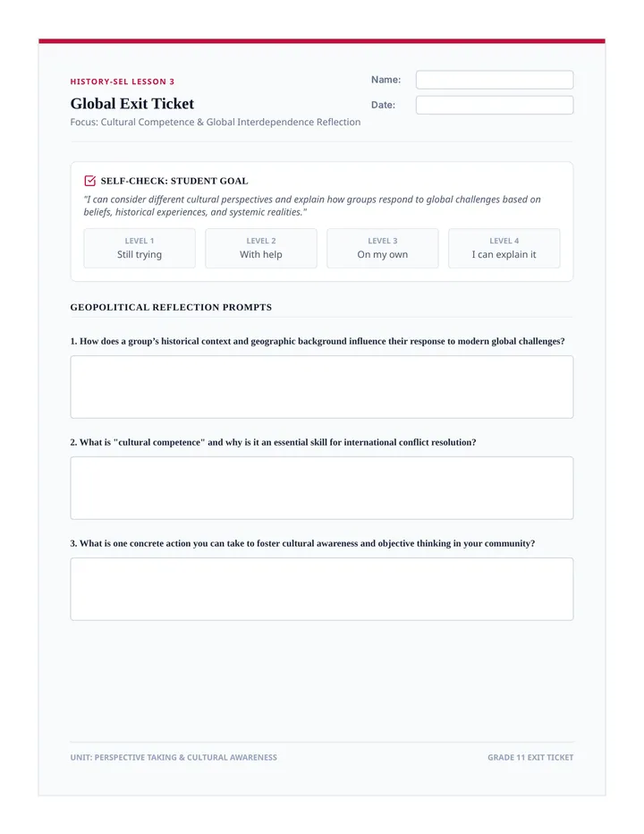Click History-SEL Lesson 3 label
Viewport: 644px width, 834px height.
point(123,81)
